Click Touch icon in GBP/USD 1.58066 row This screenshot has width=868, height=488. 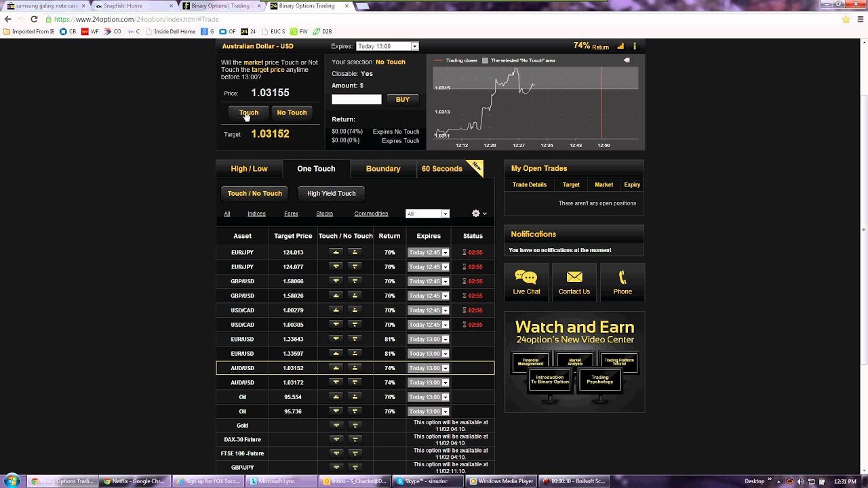coord(336,281)
